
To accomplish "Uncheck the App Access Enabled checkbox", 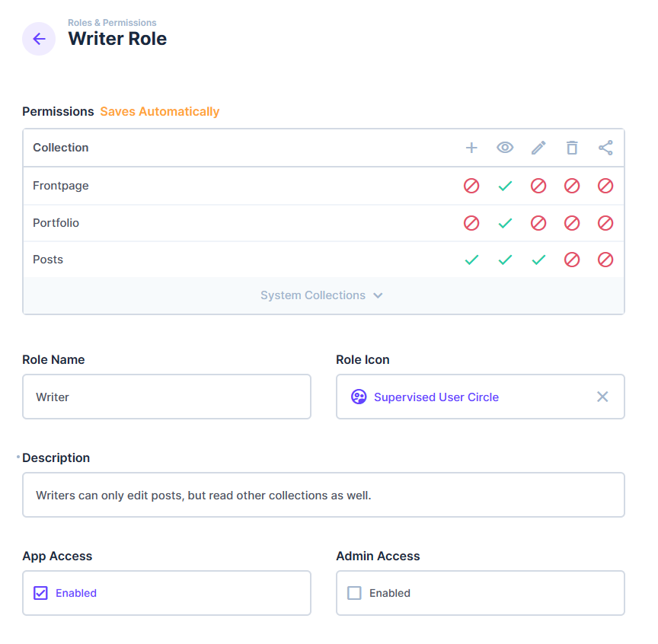I will click(x=40, y=593).
